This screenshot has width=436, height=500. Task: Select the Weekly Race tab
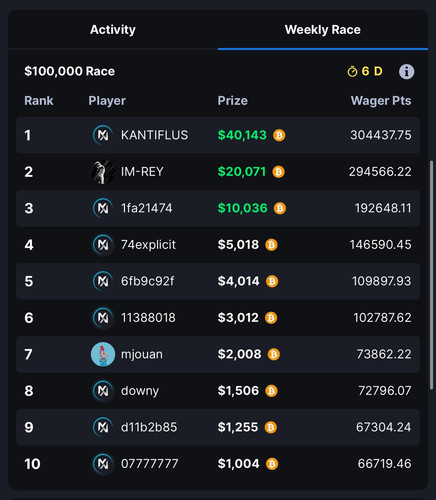coord(323,30)
